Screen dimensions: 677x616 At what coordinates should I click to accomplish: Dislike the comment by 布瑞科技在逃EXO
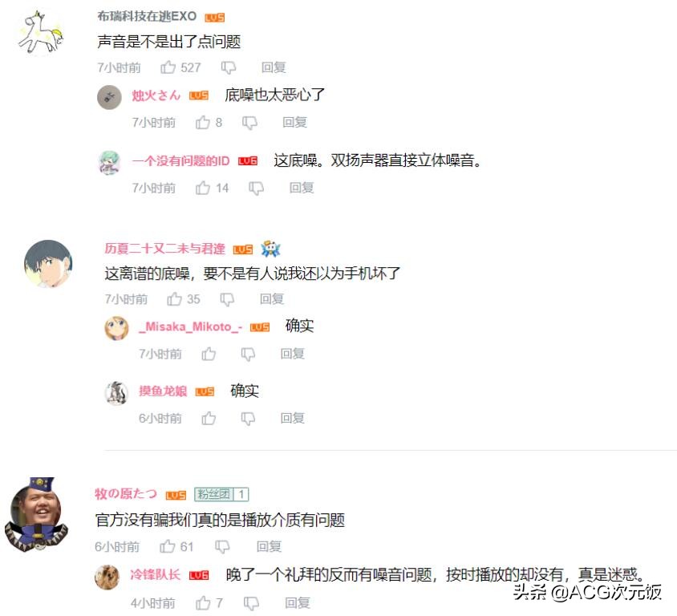click(229, 67)
